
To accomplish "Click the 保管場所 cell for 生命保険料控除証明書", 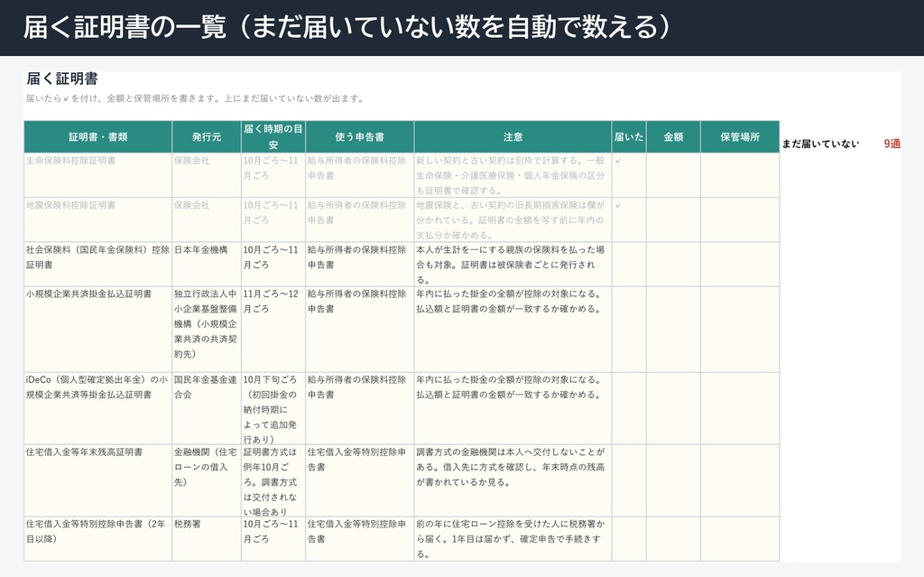I will pos(740,175).
